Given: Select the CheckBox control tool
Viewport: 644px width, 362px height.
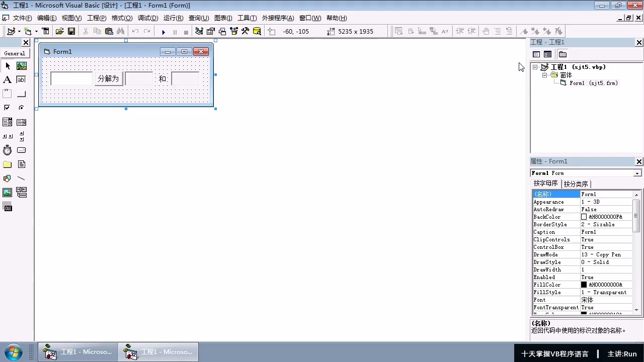Looking at the screenshot, I should point(7,108).
